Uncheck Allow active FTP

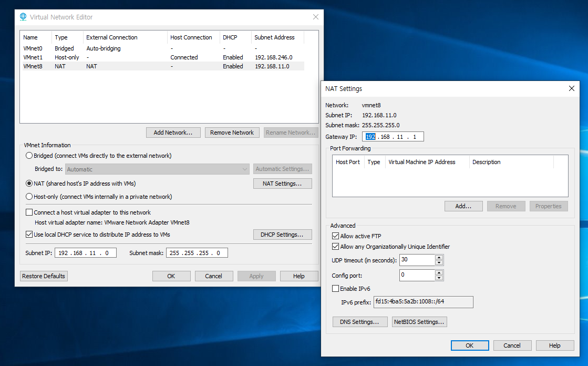pos(336,236)
